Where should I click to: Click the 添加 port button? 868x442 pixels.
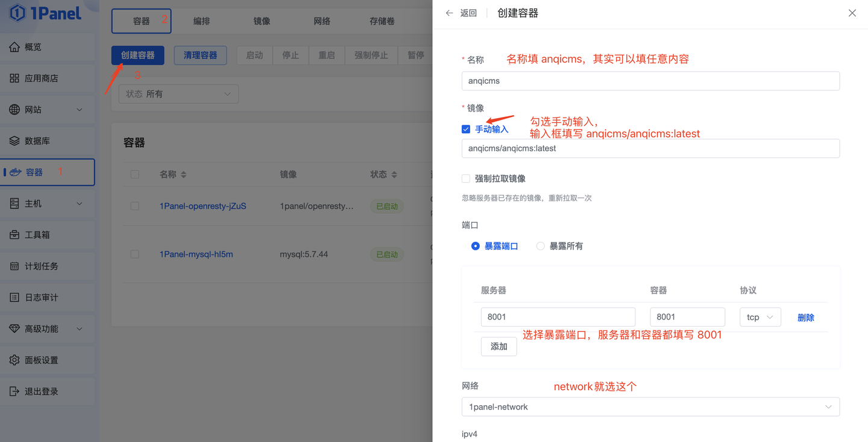click(x=499, y=347)
